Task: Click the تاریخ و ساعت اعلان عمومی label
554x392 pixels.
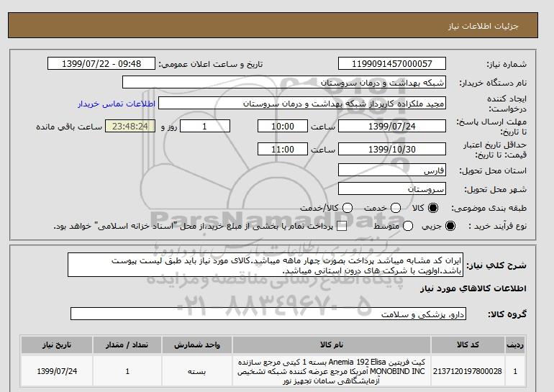Action: click(211, 64)
